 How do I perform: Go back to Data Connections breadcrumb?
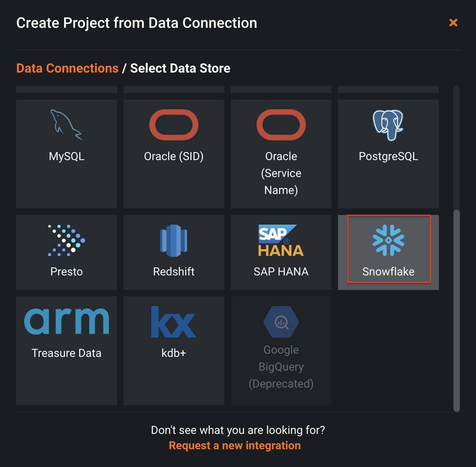pos(67,69)
